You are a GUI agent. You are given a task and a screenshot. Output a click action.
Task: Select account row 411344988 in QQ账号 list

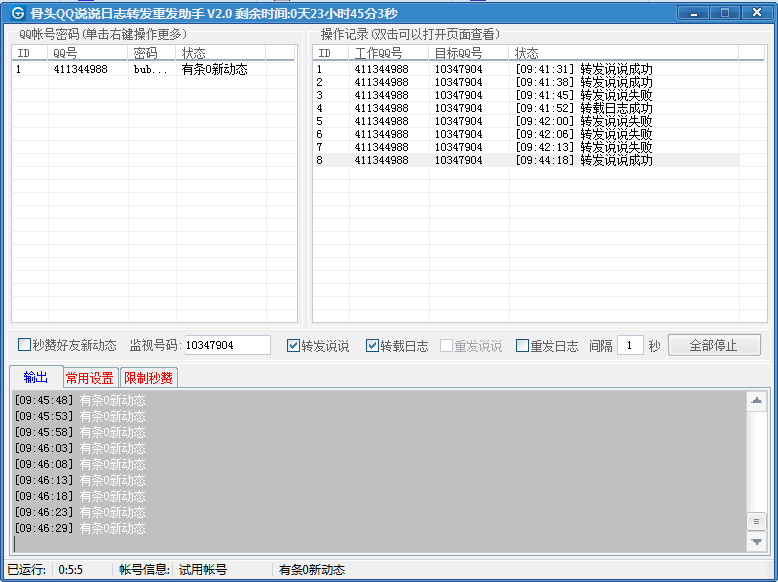[x=154, y=69]
